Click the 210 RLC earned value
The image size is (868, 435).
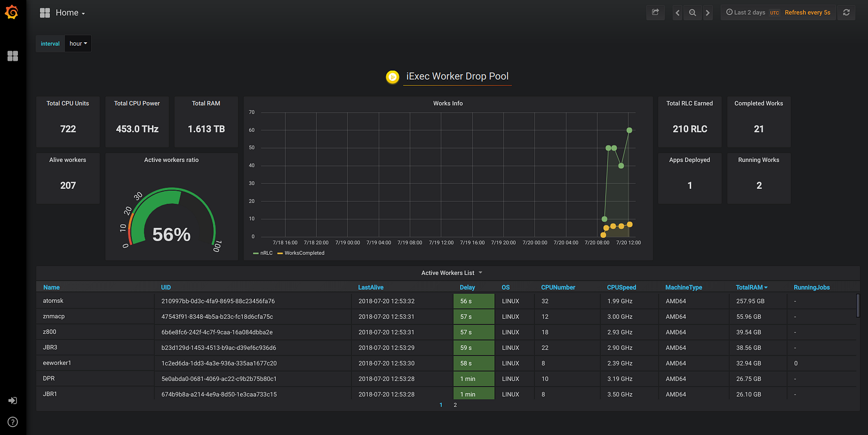[x=690, y=129]
